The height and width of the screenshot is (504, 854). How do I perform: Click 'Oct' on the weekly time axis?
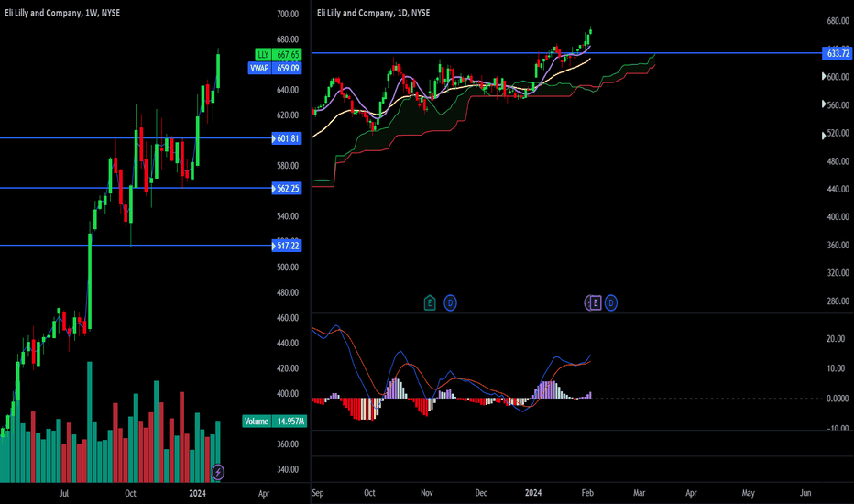tap(130, 494)
